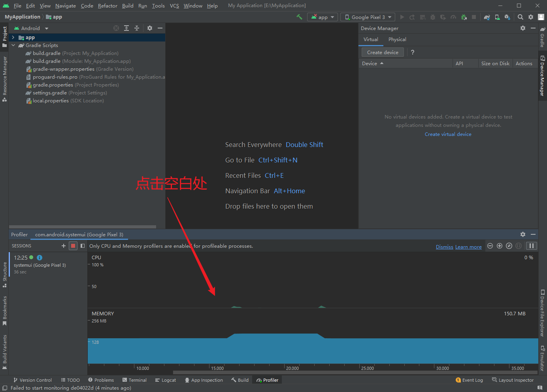Toggle Resource Manager tool window

click(x=4, y=79)
